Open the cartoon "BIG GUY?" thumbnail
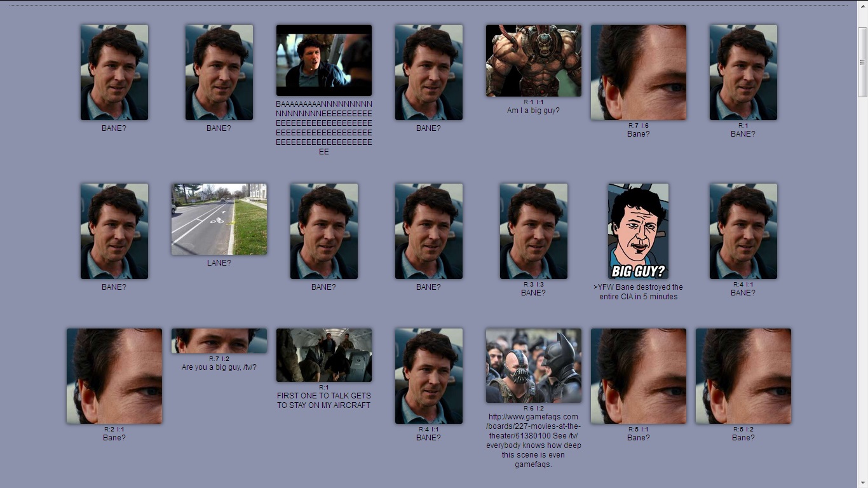The width and height of the screenshot is (868, 488). point(639,231)
